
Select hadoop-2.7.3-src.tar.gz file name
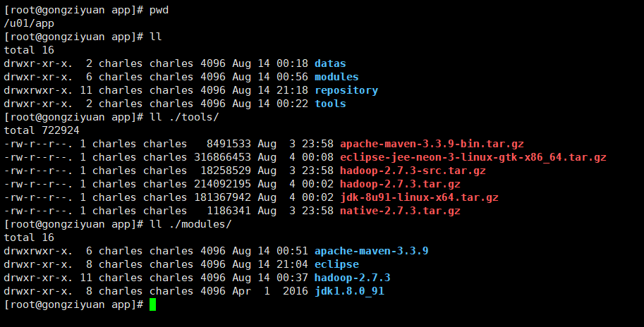[x=413, y=171]
